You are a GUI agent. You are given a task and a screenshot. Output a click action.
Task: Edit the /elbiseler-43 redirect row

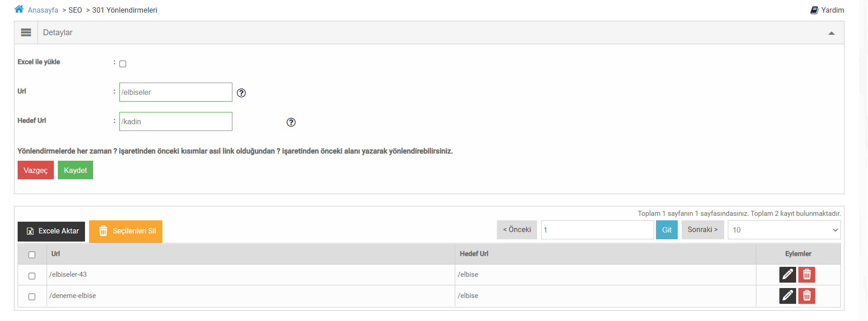[x=788, y=274]
